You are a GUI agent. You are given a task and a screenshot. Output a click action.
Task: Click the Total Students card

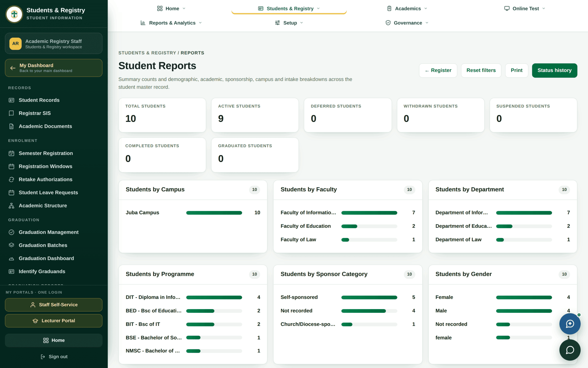click(162, 115)
